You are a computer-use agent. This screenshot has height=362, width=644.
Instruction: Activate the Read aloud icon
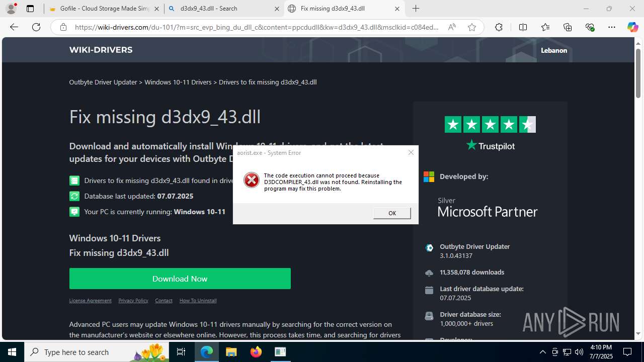click(452, 27)
